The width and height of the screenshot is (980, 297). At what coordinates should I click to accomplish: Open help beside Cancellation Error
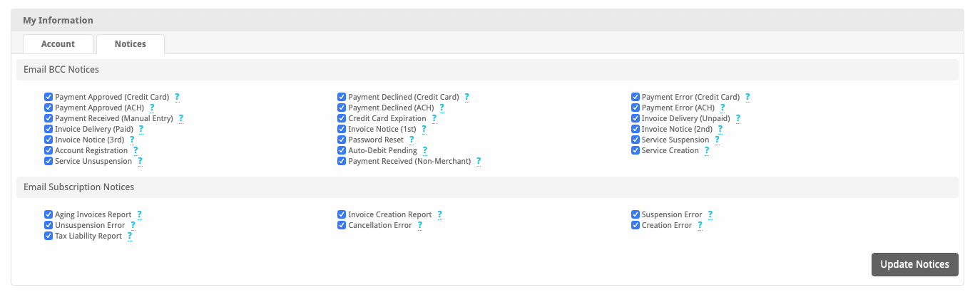coord(420,225)
